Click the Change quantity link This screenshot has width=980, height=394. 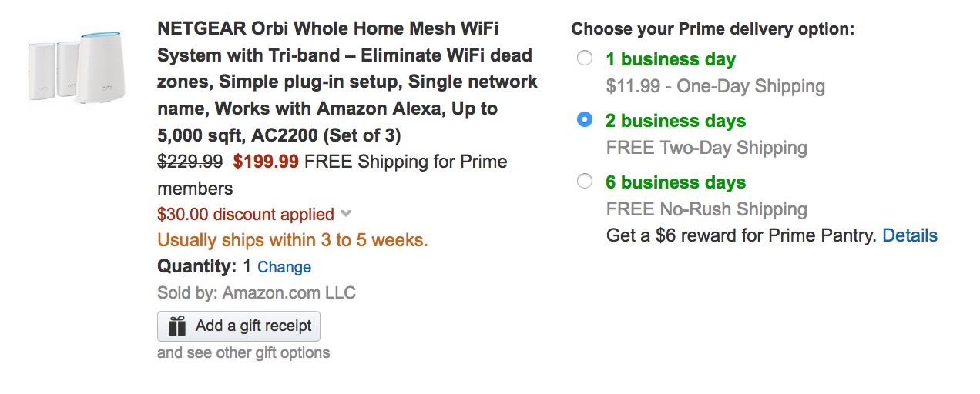point(284,267)
